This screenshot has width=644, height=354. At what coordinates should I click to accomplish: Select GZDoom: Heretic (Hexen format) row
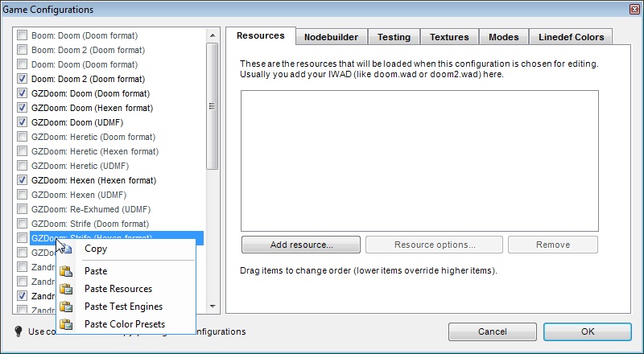click(x=95, y=151)
